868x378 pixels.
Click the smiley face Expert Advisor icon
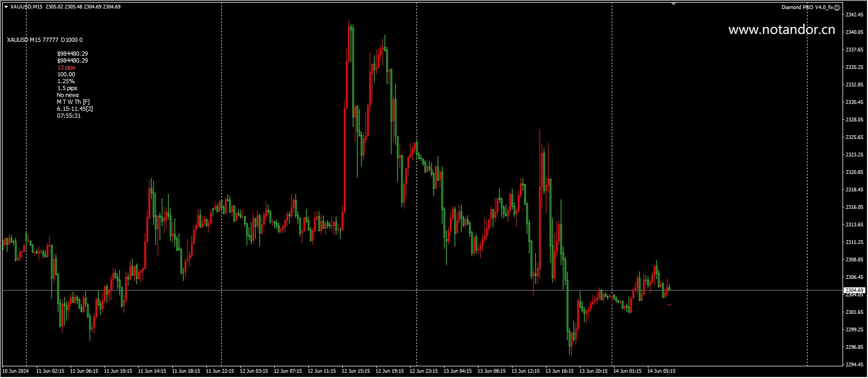pos(837,7)
